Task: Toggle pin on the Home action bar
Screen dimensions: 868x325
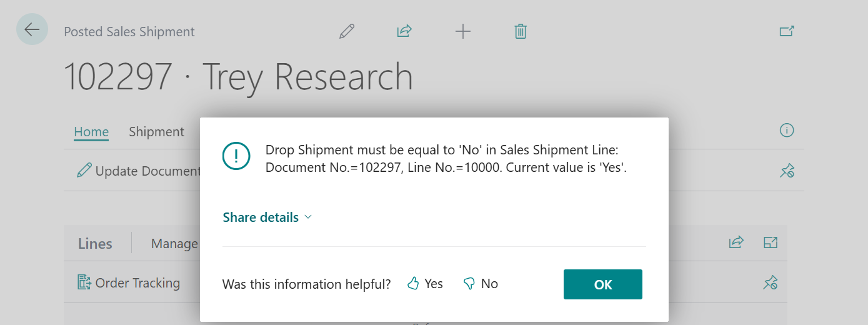Action: tap(787, 171)
